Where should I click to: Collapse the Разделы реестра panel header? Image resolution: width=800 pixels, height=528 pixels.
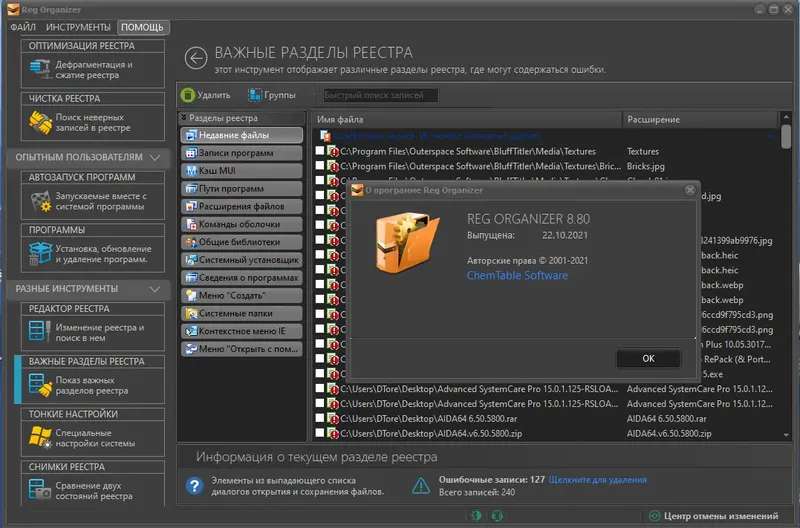[242, 118]
